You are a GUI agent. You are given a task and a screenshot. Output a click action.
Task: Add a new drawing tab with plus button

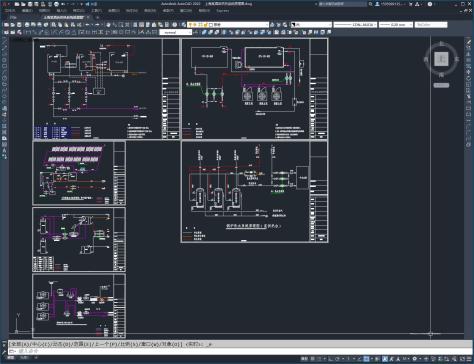(x=98, y=17)
